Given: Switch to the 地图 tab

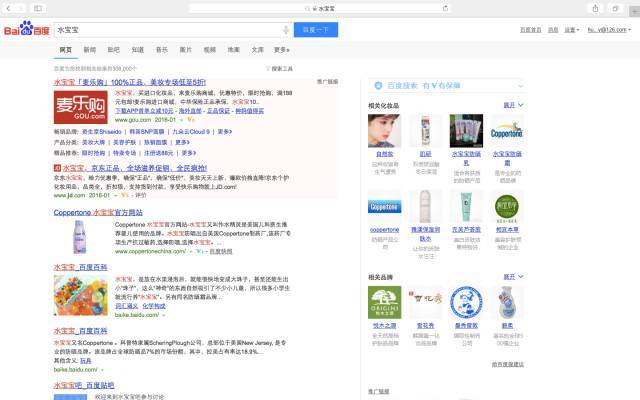Looking at the screenshot, I should coord(233,50).
